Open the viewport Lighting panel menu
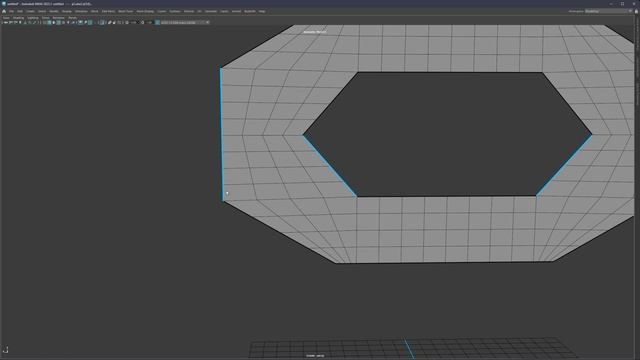The image size is (640, 360). point(33,18)
